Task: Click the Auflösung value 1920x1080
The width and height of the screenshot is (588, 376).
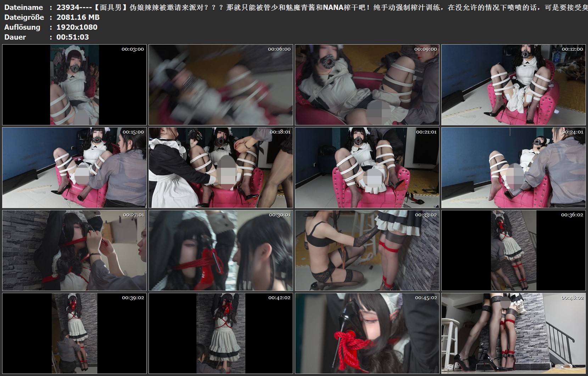Action: pos(77,27)
